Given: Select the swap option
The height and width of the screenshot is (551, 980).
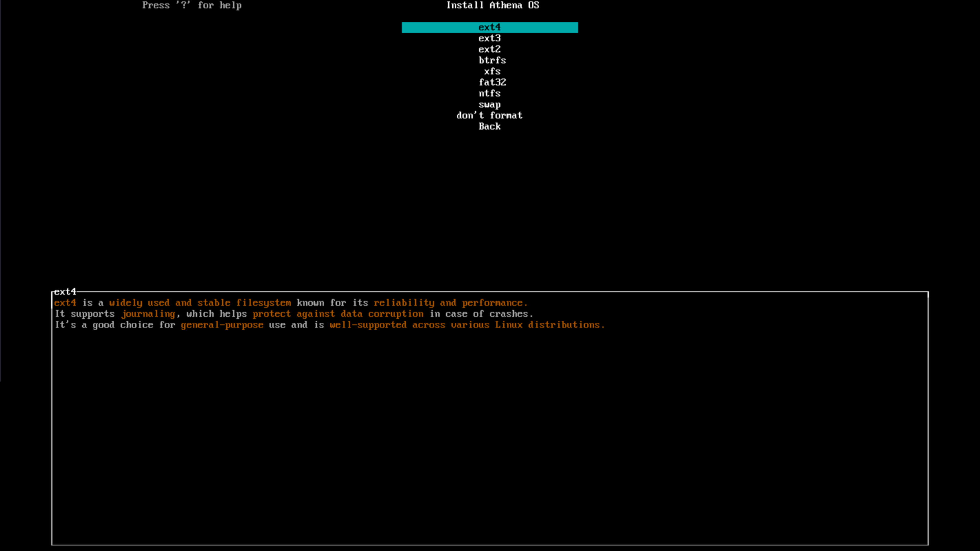Looking at the screenshot, I should 490,105.
